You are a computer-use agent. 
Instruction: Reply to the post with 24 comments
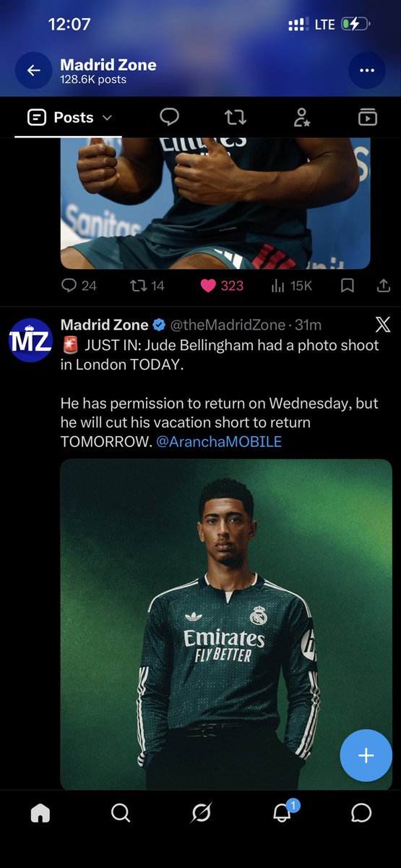click(79, 286)
